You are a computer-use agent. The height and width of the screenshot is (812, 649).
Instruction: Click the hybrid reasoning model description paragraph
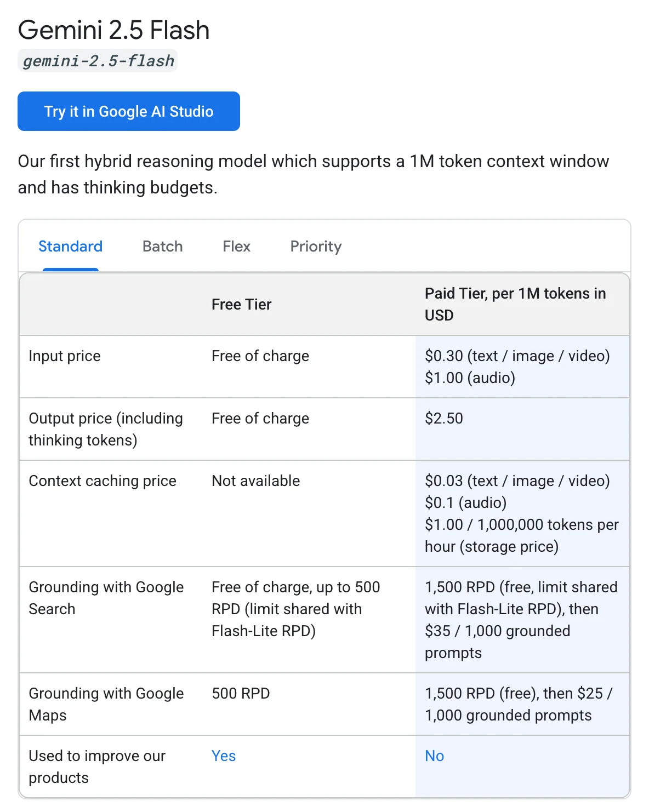point(314,175)
